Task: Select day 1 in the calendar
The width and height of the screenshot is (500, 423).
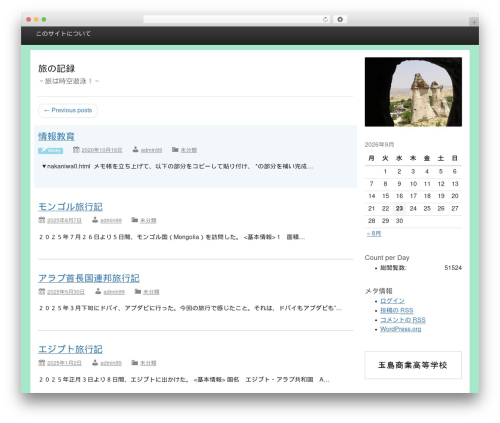Action: click(385, 172)
